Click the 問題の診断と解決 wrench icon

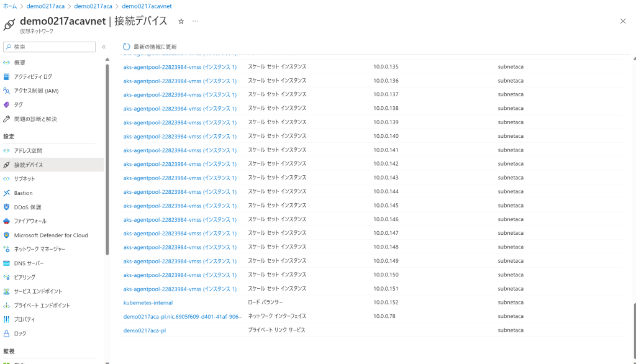(x=6, y=119)
